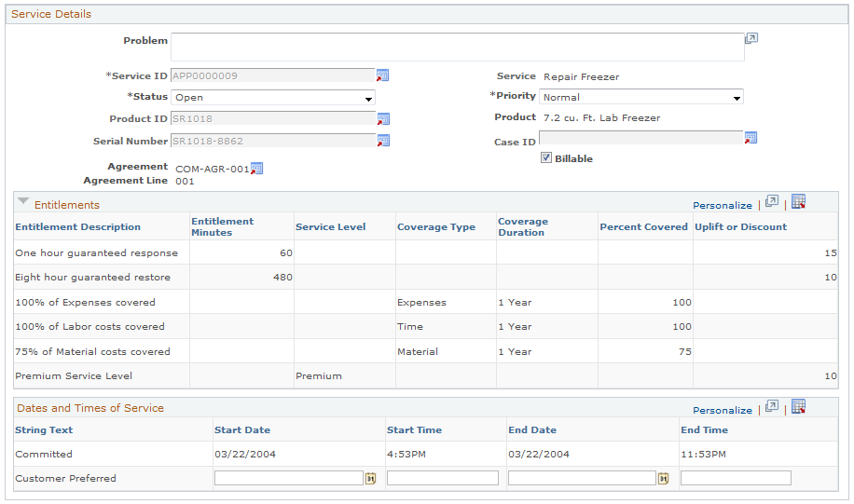Viewport: 854px width, 504px height.
Task: Click the committed start time 4:53PM
Action: [406, 454]
